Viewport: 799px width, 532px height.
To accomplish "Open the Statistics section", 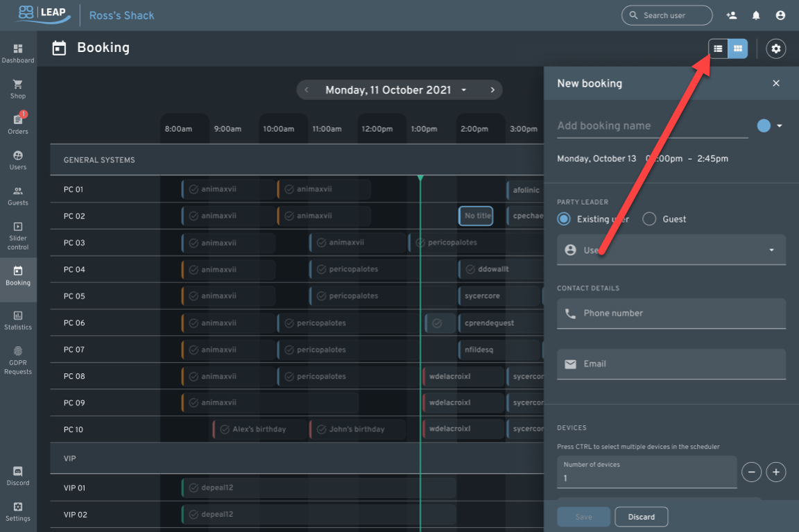I will 18,320.
